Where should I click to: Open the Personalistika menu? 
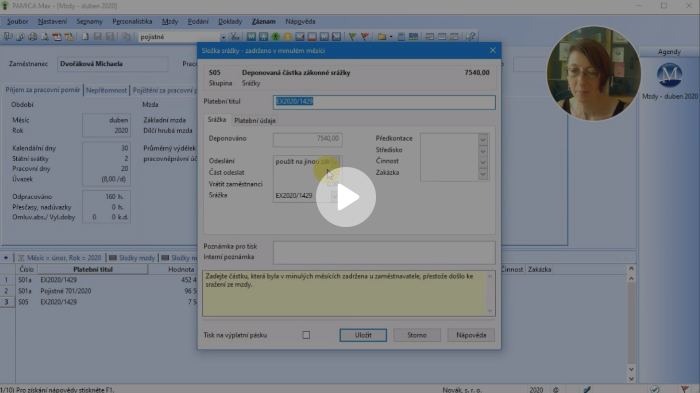[132, 21]
